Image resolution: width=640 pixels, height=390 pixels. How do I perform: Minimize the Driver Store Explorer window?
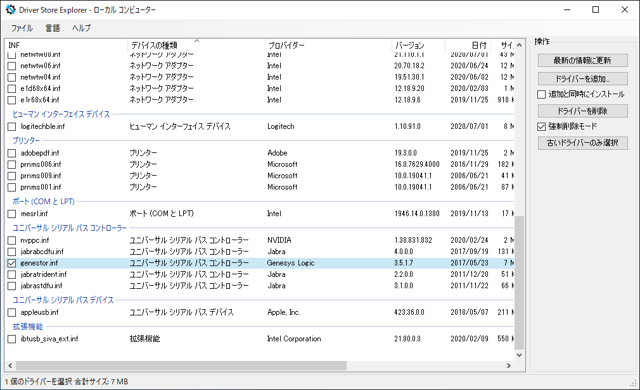coord(567,10)
